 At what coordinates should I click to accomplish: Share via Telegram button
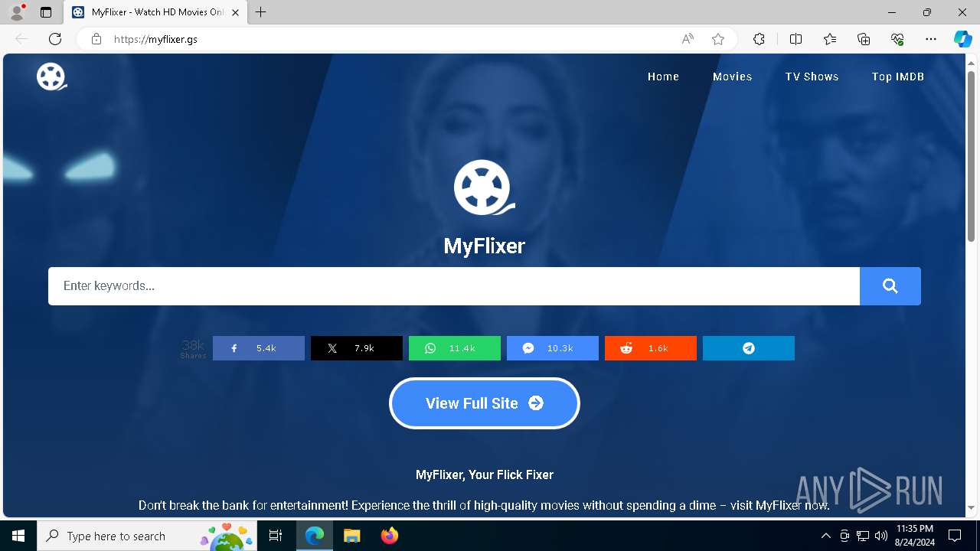[749, 348]
